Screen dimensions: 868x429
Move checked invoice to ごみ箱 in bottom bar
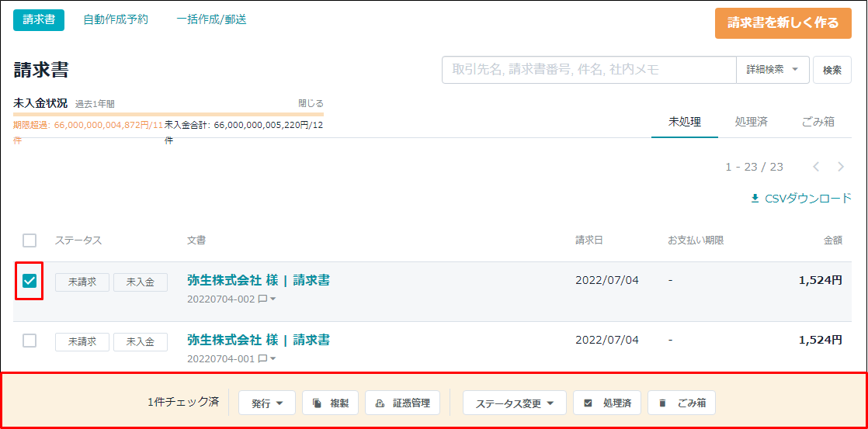pyautogui.click(x=681, y=403)
